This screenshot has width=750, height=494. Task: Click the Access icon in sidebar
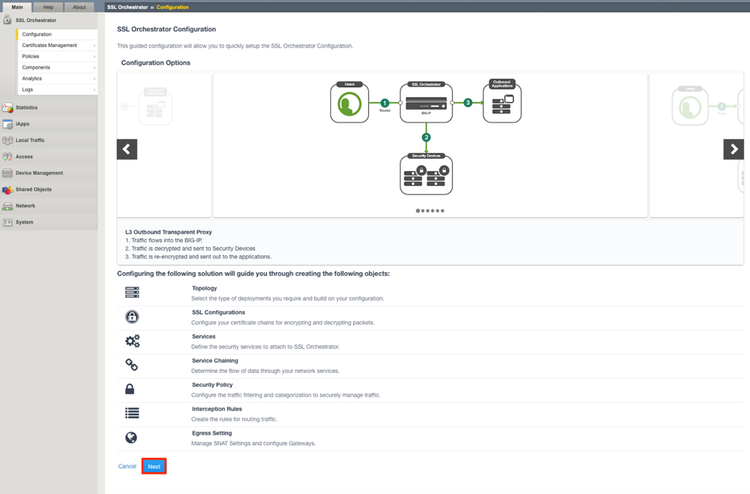point(7,156)
